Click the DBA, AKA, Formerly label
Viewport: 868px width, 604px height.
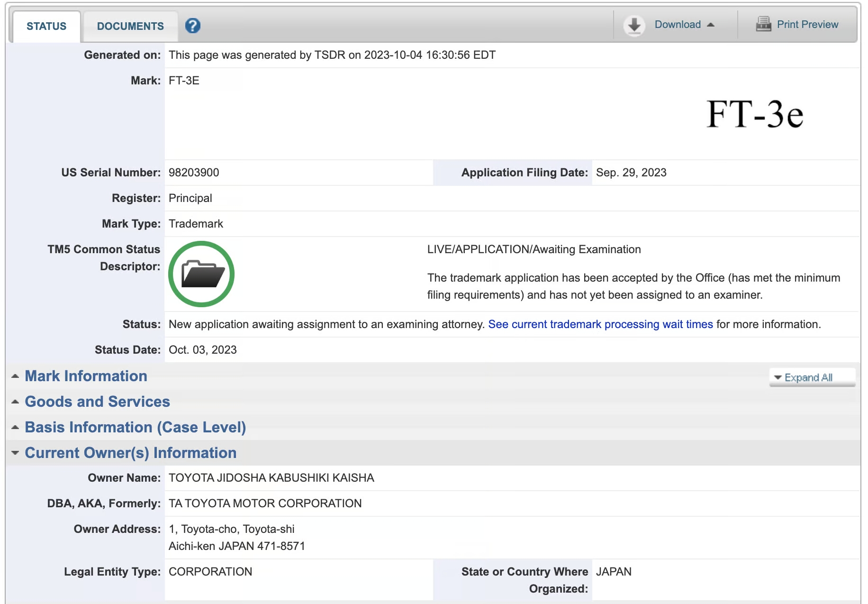104,503
